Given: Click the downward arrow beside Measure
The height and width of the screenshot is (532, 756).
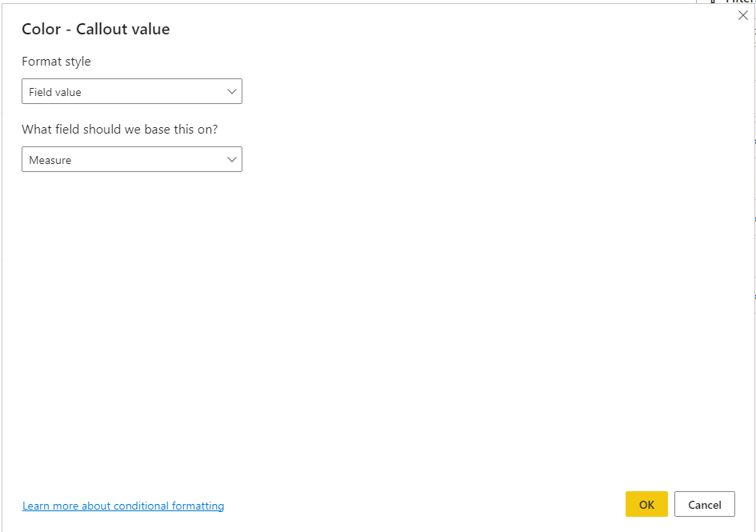Looking at the screenshot, I should pos(231,159).
